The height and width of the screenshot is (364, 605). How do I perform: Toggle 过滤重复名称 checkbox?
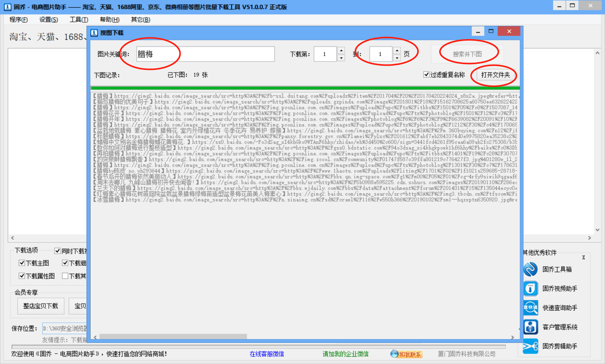[x=426, y=74]
